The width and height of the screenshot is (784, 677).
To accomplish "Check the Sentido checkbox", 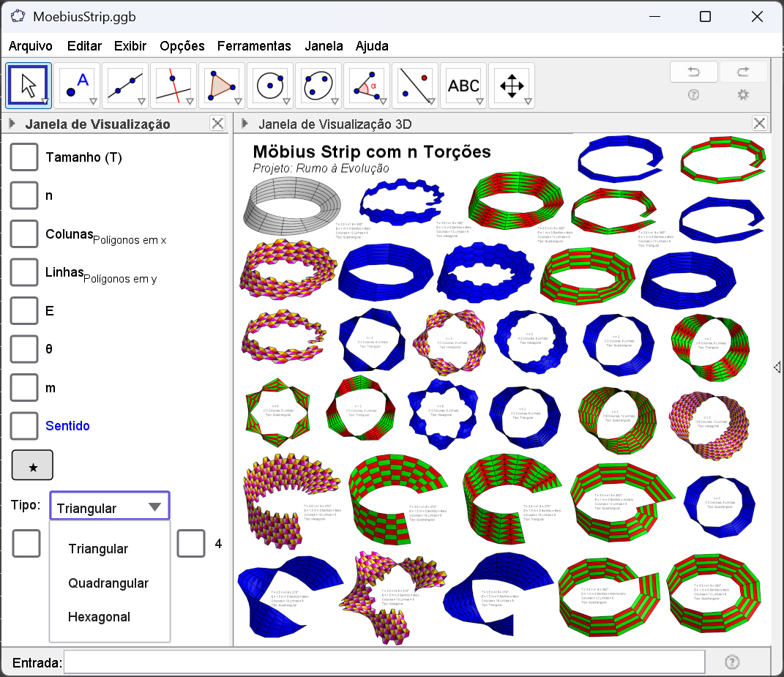I will (24, 425).
